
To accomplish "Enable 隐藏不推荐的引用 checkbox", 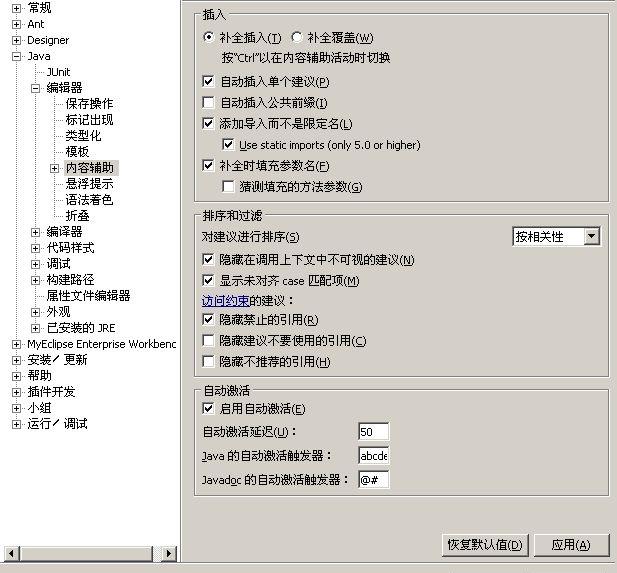I will (x=208, y=361).
